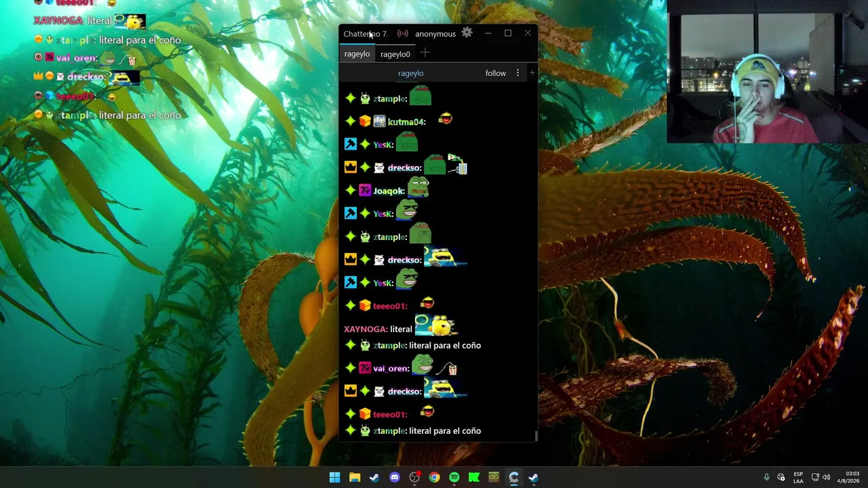Switch to the rageylo tab
Screen dimensions: 868x488
(357, 54)
